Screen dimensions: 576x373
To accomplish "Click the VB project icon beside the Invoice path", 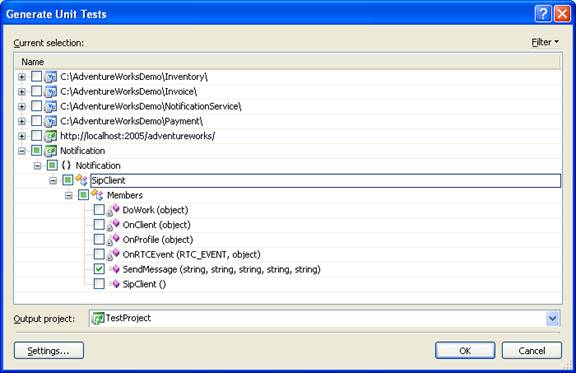I will [x=51, y=91].
